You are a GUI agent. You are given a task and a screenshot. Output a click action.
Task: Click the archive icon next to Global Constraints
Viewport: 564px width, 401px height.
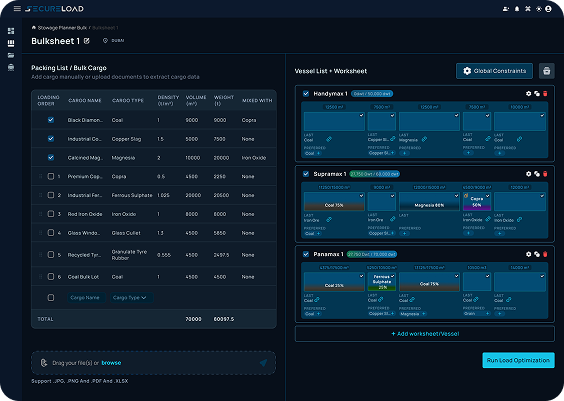point(546,71)
